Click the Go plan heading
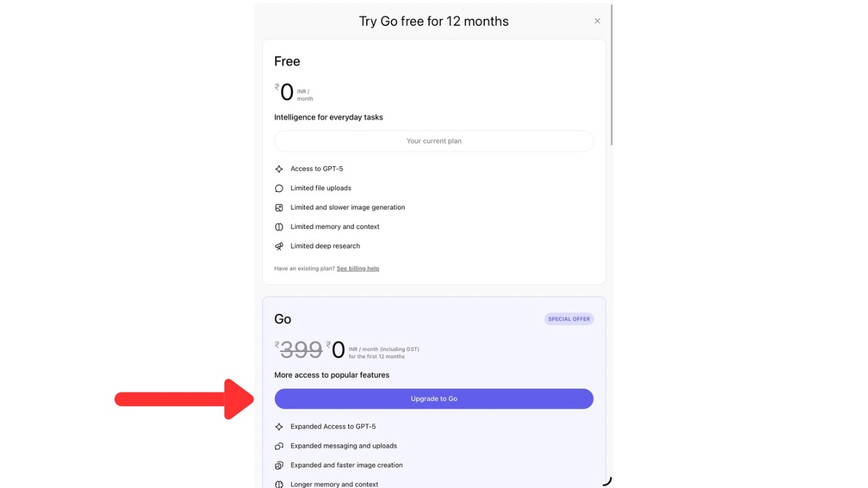 282,319
